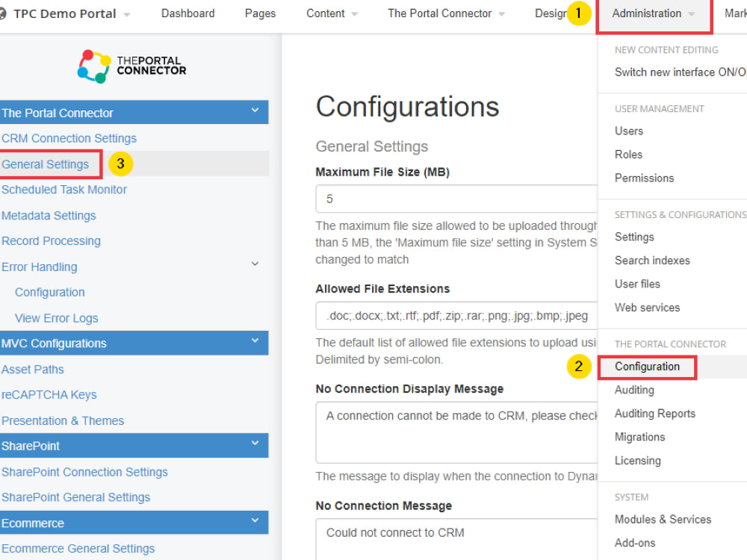Screen dimensions: 747x560
Task: Open reCAPTCHA Keys link
Action: [49, 395]
